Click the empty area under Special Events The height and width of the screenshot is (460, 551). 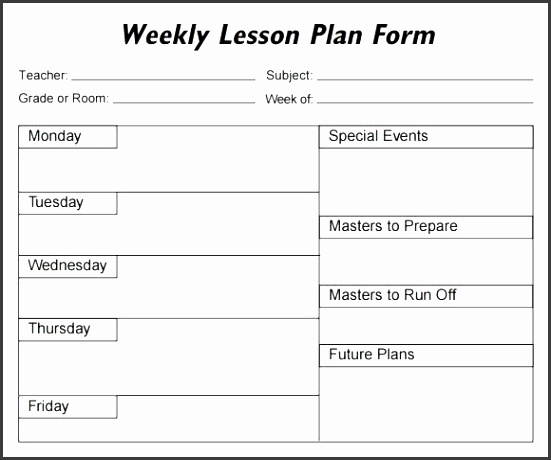426,182
